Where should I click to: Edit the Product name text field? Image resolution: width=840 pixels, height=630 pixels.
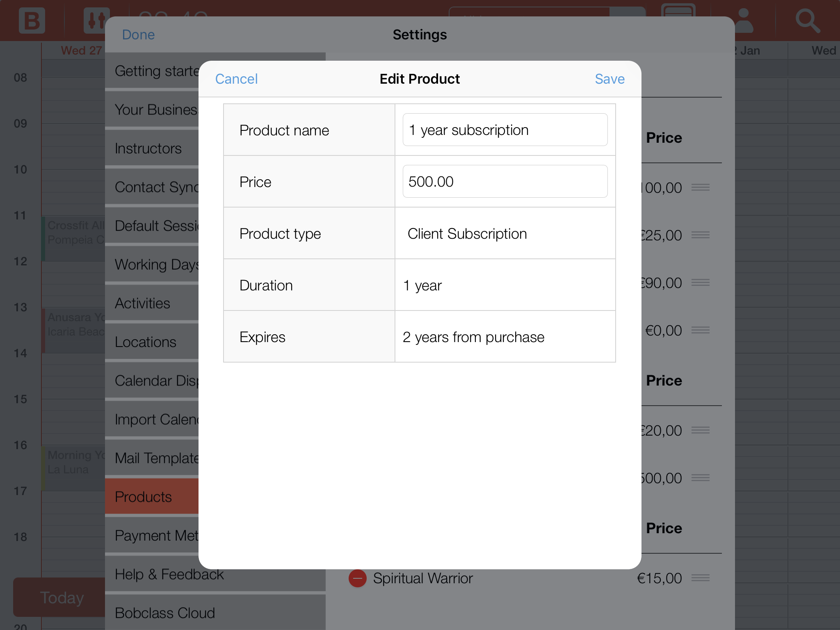pyautogui.click(x=504, y=130)
